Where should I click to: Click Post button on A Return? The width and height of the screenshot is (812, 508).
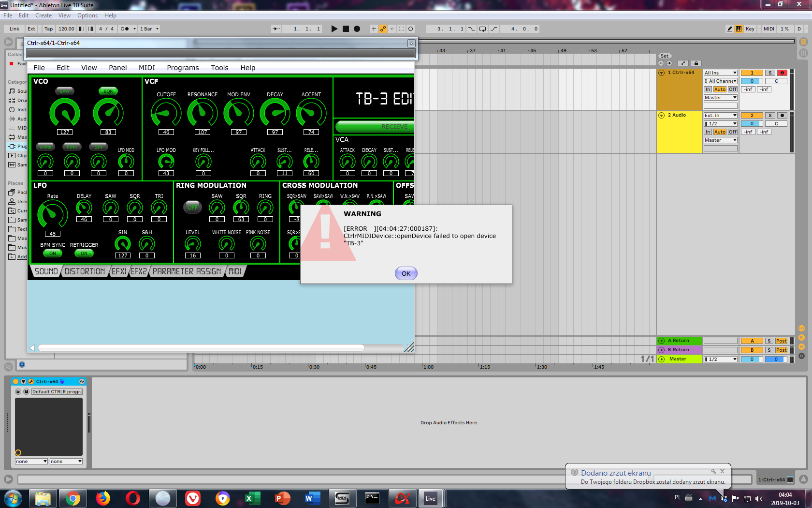tap(781, 341)
